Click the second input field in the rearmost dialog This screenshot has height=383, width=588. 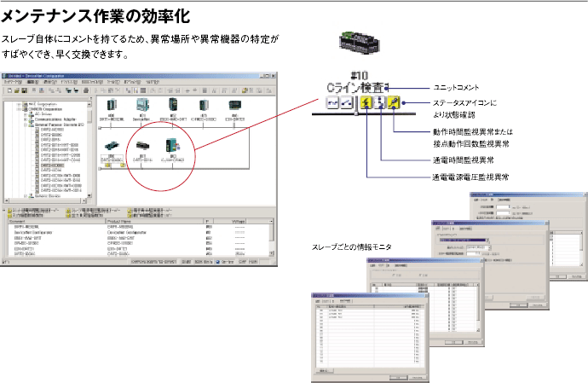click(x=503, y=213)
